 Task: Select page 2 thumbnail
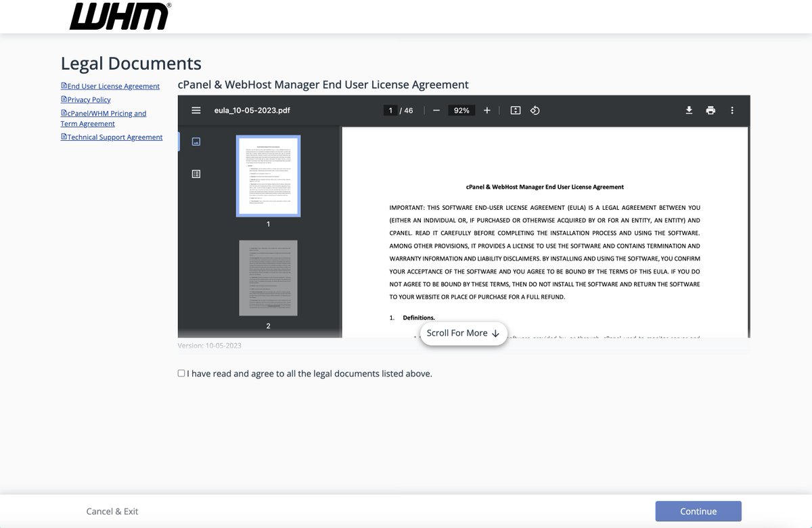click(268, 278)
